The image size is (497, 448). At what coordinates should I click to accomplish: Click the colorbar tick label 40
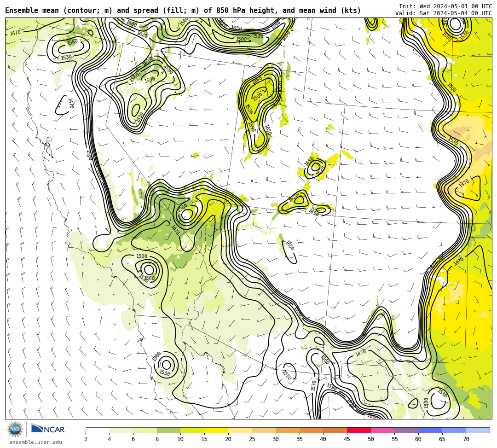tap(324, 439)
